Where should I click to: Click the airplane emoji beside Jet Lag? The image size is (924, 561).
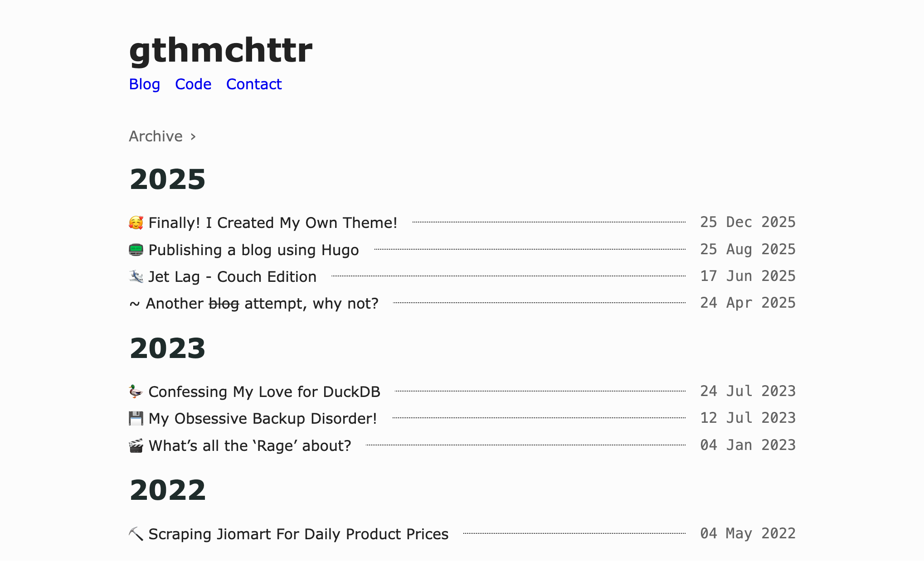[x=136, y=276]
